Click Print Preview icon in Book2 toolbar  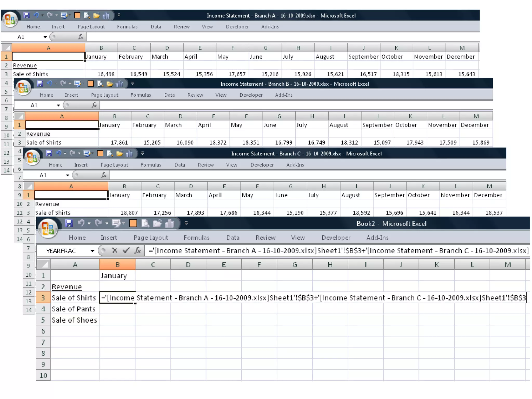click(145, 223)
